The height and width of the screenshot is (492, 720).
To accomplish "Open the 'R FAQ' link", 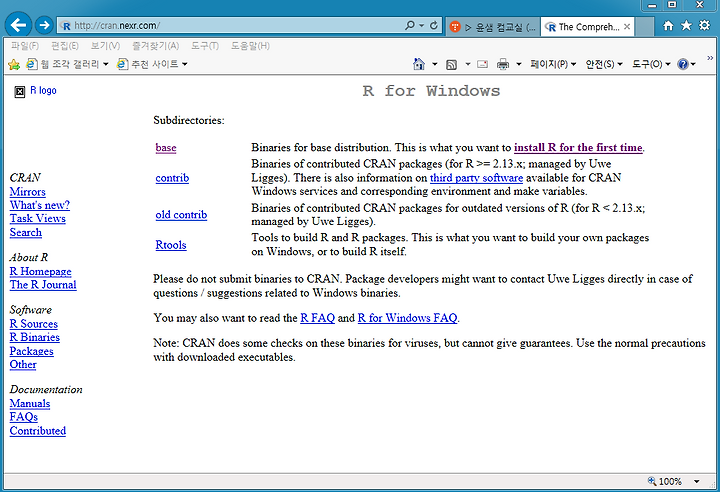I will (317, 318).
